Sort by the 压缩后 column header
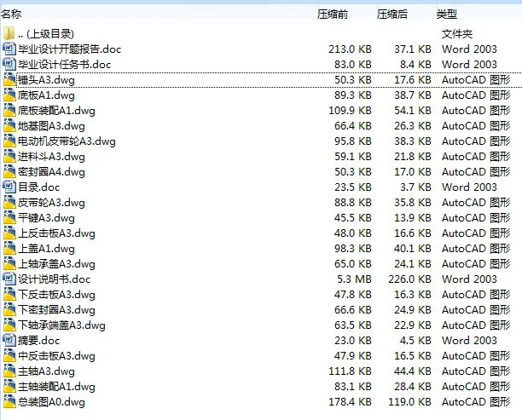This screenshot has height=420, width=522. pos(392,14)
